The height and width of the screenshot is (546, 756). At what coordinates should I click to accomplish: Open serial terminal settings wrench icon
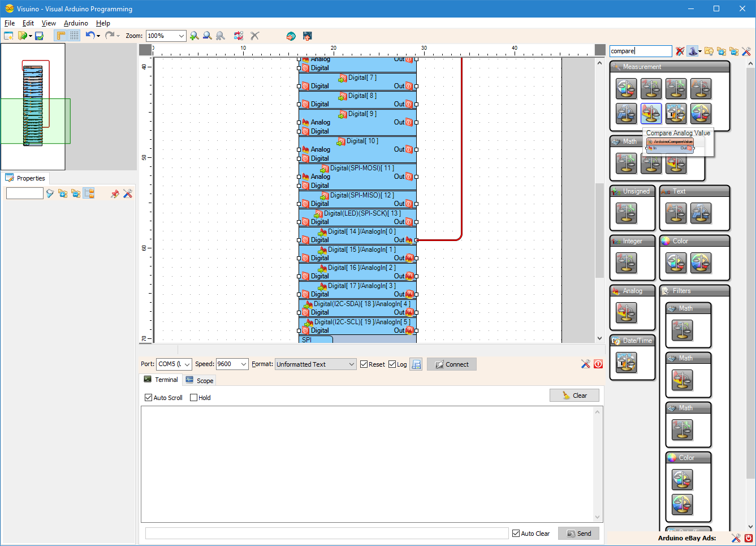pos(585,364)
